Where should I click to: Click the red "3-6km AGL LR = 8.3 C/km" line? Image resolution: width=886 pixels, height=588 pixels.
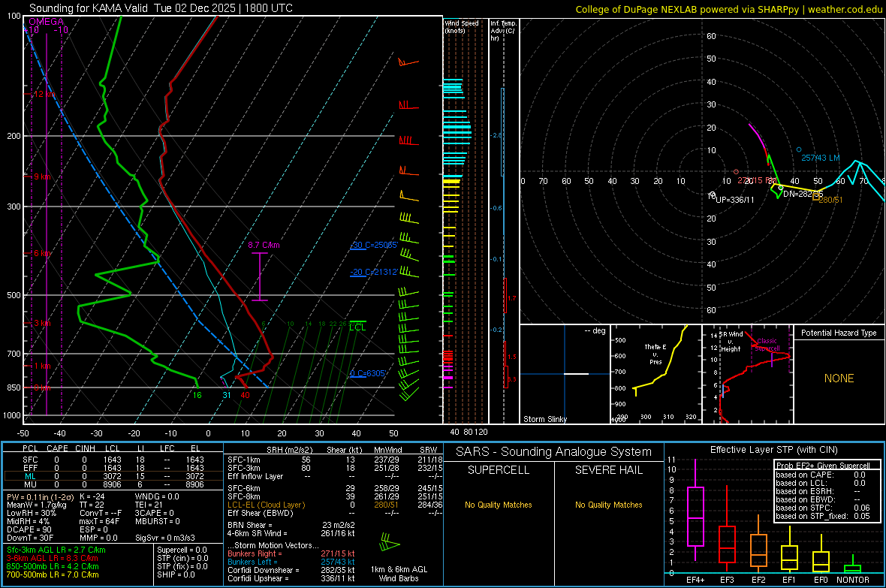[52, 558]
